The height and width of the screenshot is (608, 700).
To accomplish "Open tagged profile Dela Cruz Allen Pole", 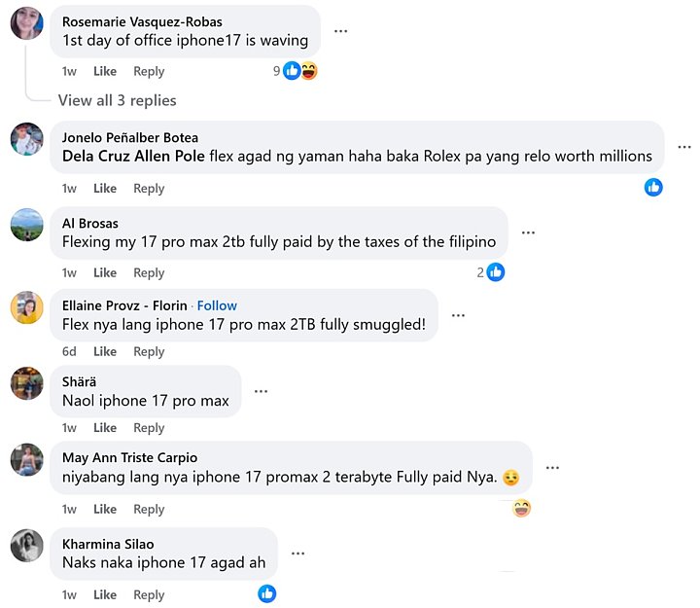I will click(133, 156).
